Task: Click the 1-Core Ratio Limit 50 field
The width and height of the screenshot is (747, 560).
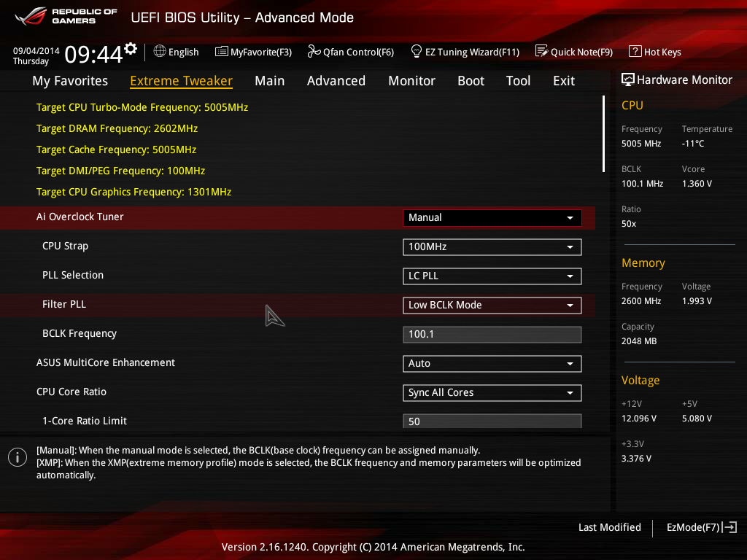Action: pos(492,421)
